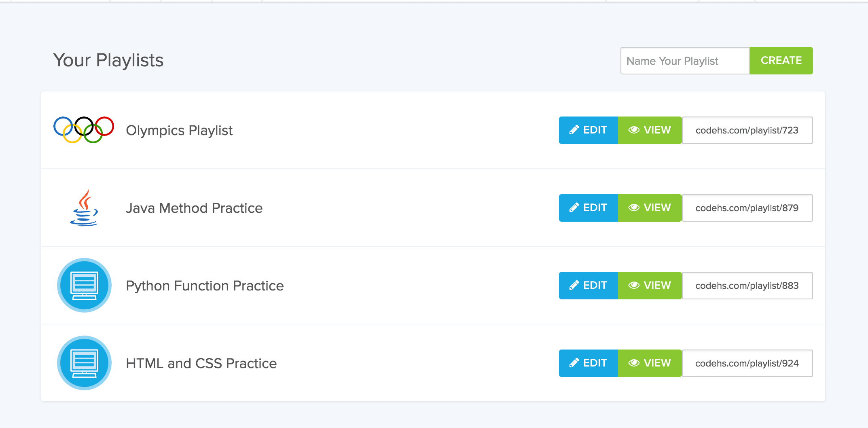Select the codehs.com/playlist/883 URL field
The image size is (868, 428).
(747, 286)
